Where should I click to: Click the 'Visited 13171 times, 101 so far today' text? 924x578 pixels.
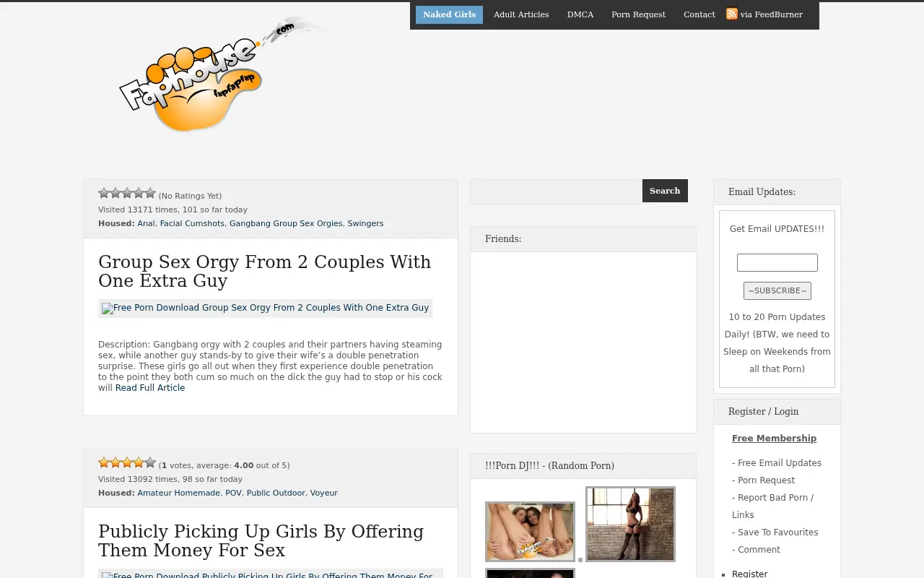coord(173,210)
